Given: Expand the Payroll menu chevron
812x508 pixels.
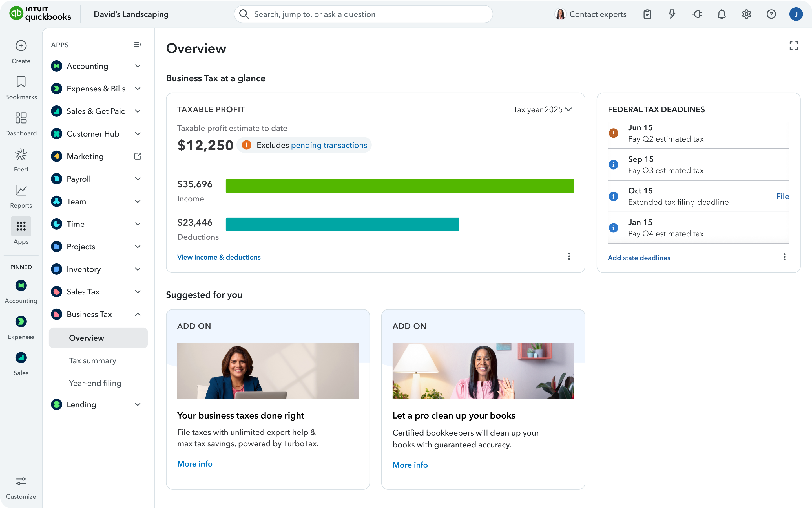Looking at the screenshot, I should [x=138, y=179].
